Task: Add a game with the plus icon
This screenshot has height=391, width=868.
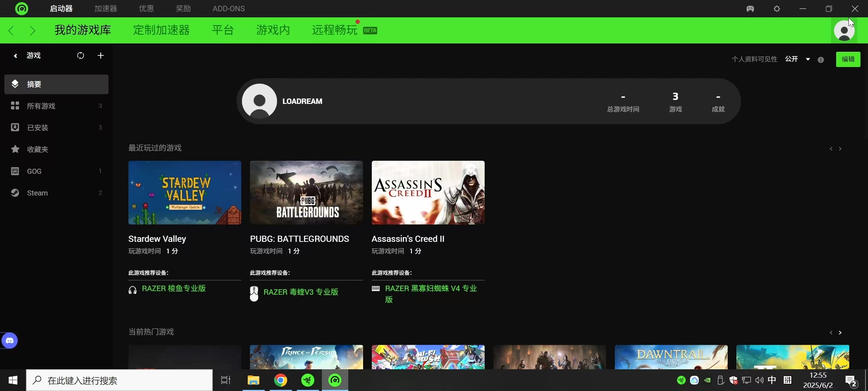Action: point(101,55)
